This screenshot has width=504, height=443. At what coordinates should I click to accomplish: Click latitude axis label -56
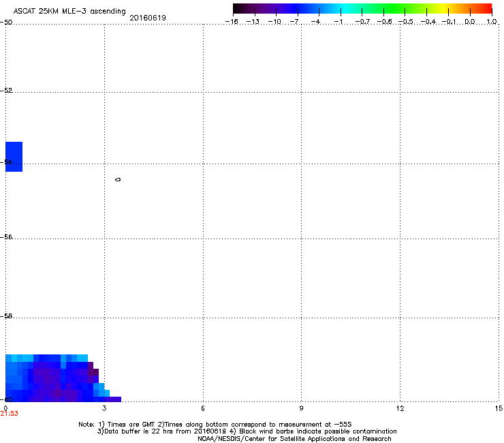point(6,237)
